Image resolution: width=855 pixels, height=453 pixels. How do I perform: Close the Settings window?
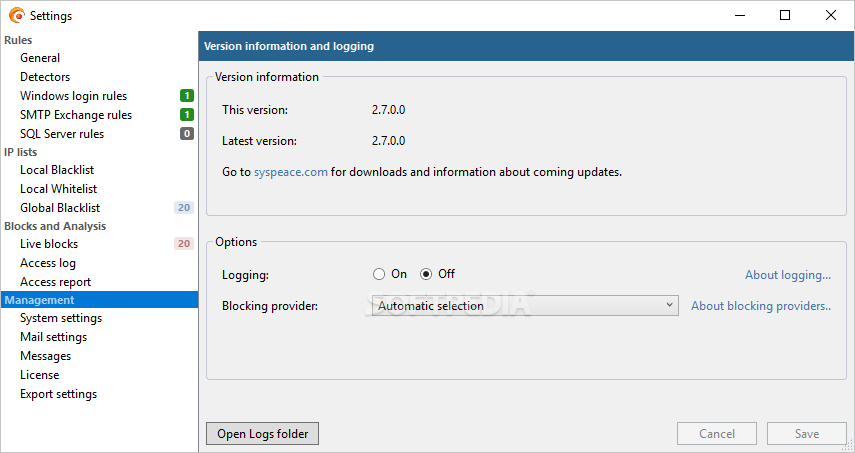830,15
